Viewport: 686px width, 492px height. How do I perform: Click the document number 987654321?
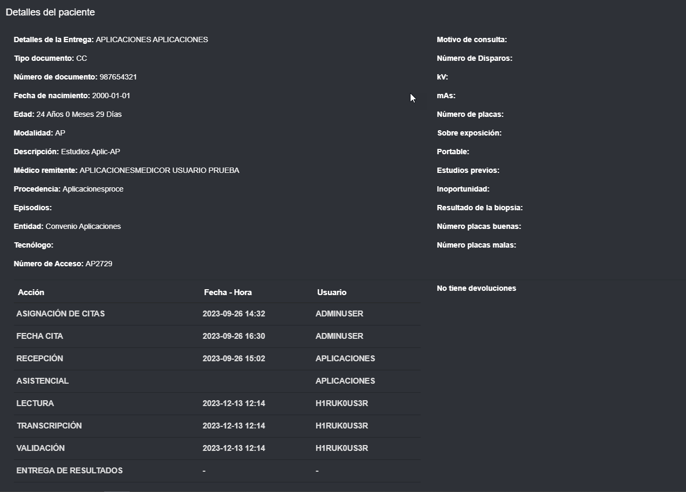click(x=118, y=77)
